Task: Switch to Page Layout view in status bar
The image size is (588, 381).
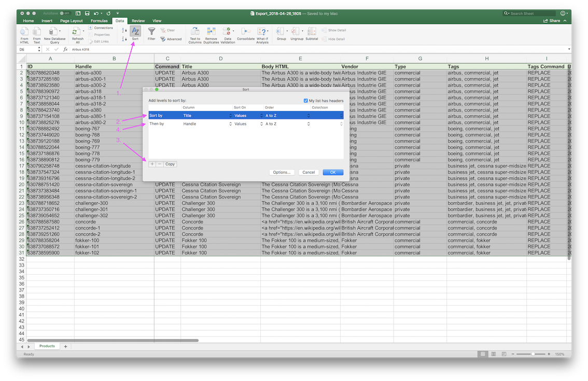Action: (x=493, y=354)
